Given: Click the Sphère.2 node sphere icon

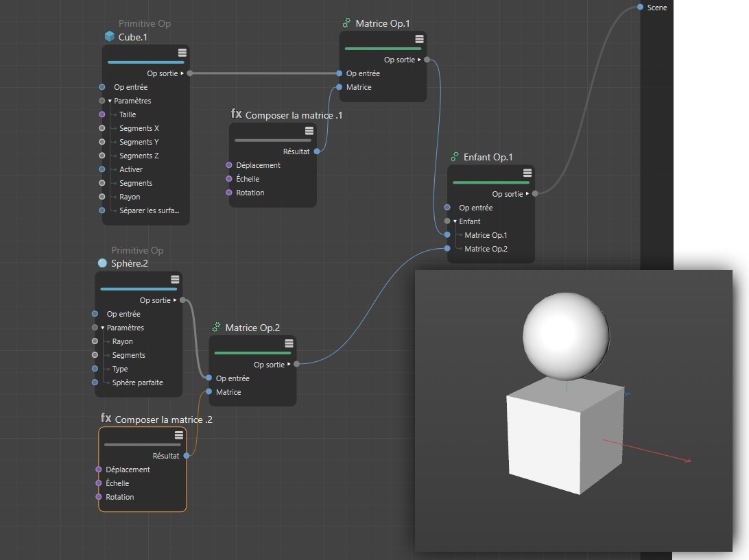Looking at the screenshot, I should point(102,263).
